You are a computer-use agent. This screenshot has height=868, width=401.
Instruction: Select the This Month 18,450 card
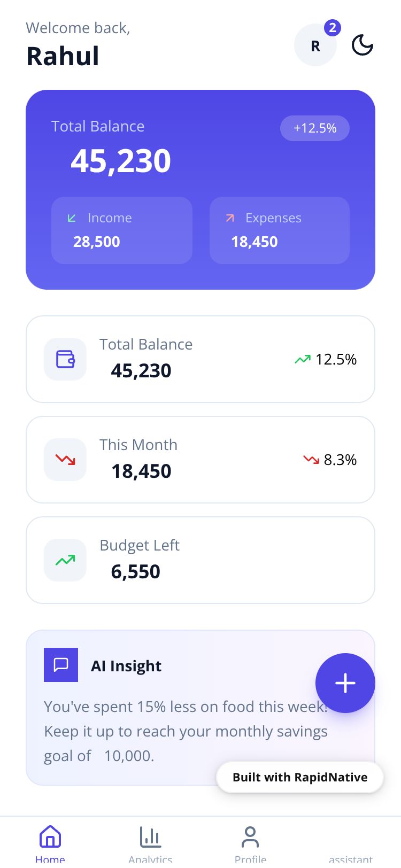click(200, 460)
